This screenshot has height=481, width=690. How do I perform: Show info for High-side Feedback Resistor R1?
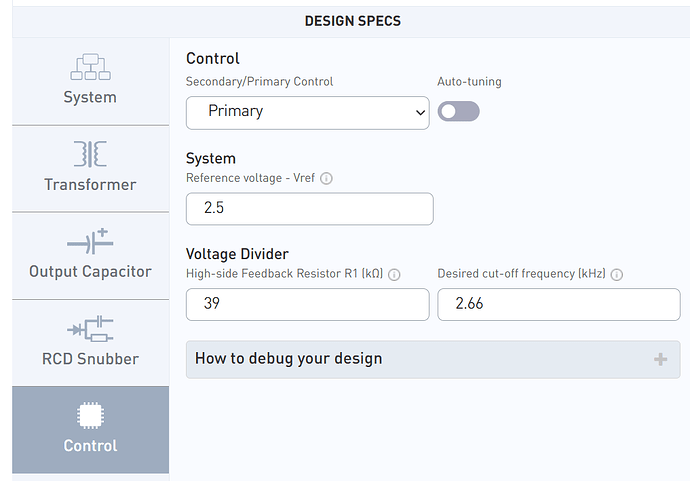pyautogui.click(x=394, y=274)
